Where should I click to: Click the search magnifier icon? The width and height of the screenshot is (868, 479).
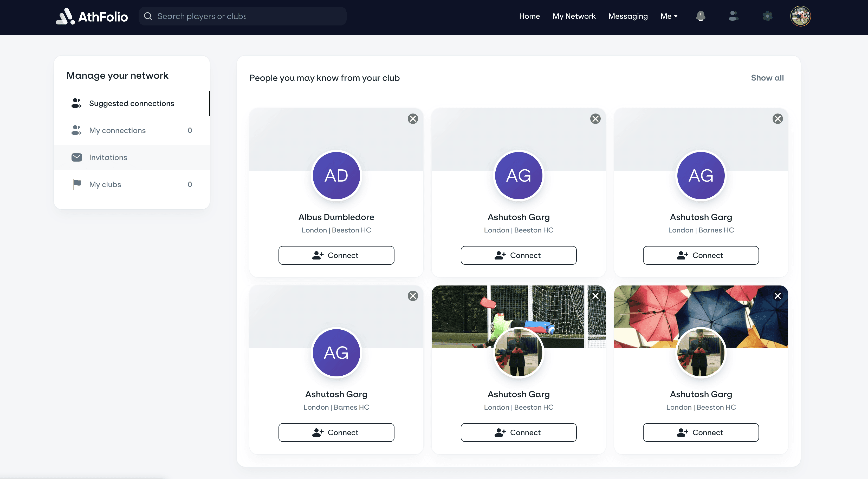click(148, 16)
